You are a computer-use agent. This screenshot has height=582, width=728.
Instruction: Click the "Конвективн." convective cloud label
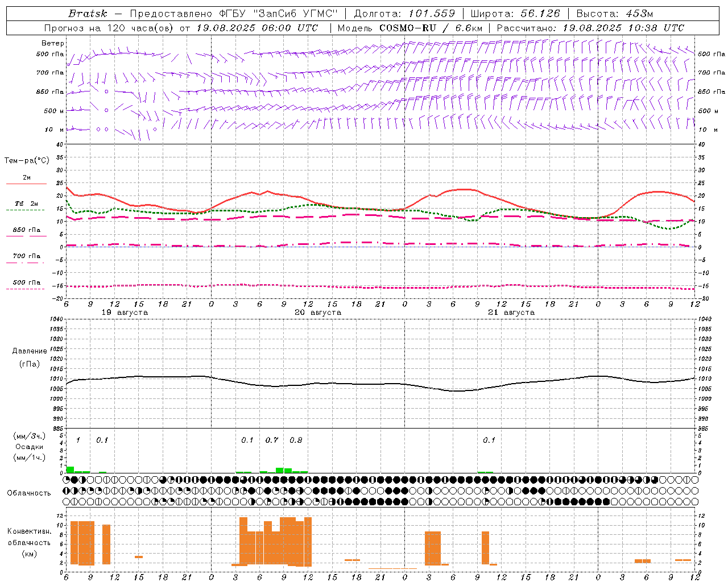coord(30,531)
